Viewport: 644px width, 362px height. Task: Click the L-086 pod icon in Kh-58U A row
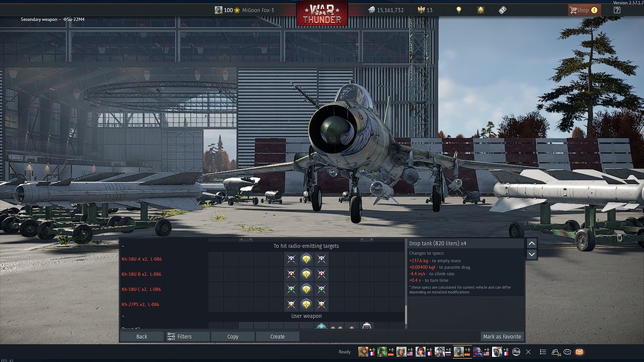pos(306,259)
